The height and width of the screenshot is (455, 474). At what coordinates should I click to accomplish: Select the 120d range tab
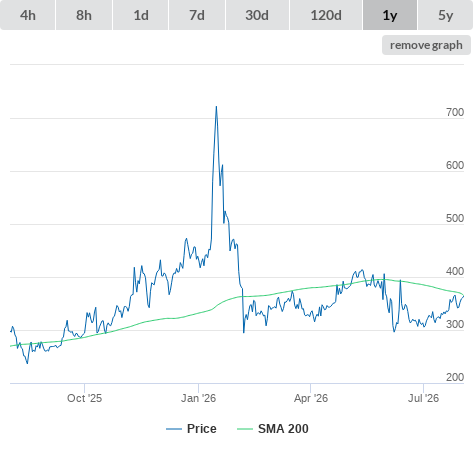point(326,15)
